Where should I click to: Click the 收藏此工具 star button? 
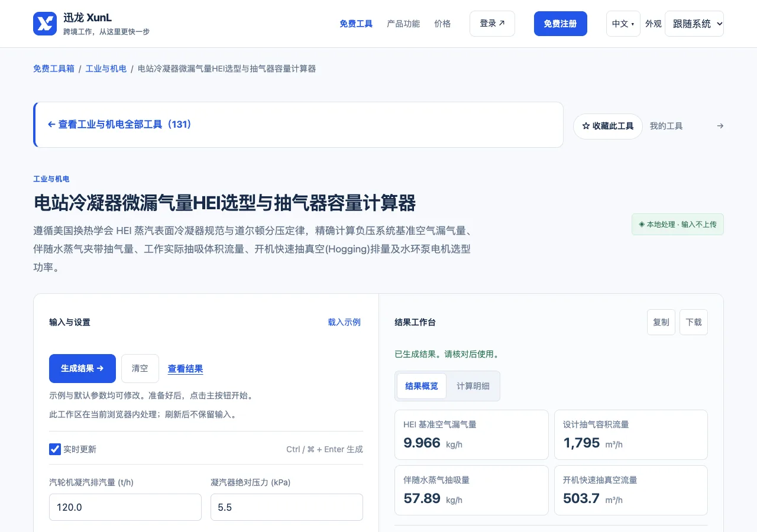click(608, 126)
